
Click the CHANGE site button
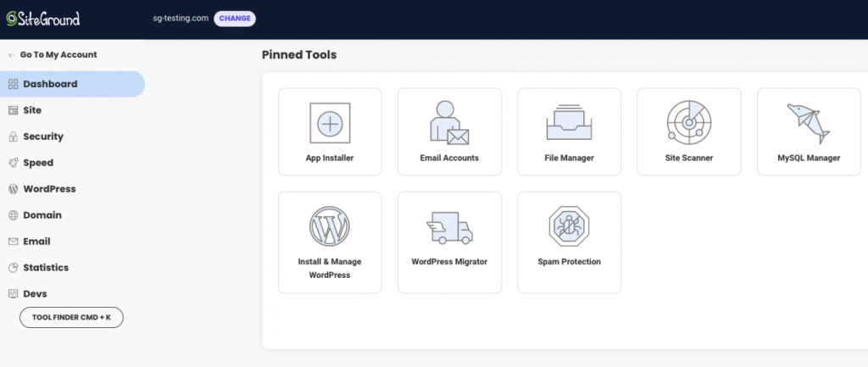[235, 19]
